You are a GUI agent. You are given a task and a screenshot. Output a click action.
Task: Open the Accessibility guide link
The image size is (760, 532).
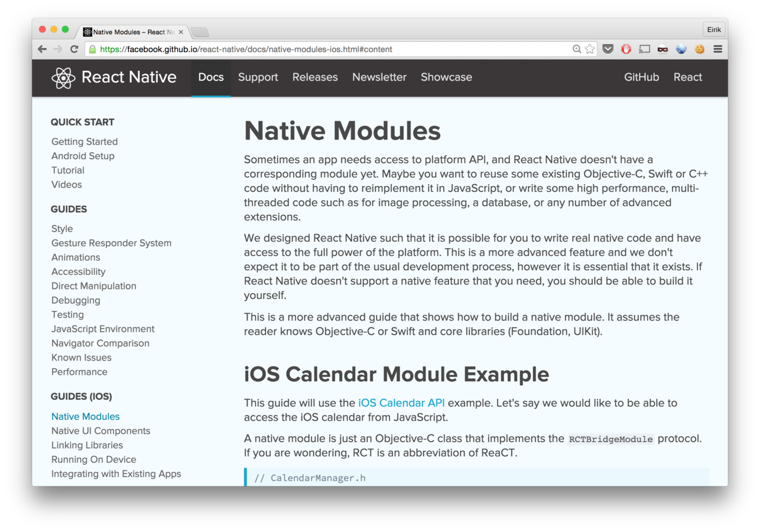(79, 272)
